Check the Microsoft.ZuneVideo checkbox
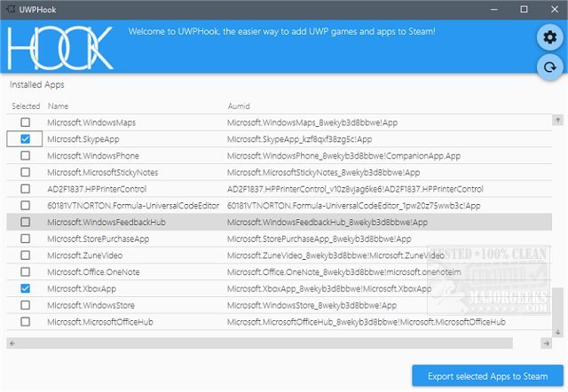The width and height of the screenshot is (568, 392). tap(25, 255)
